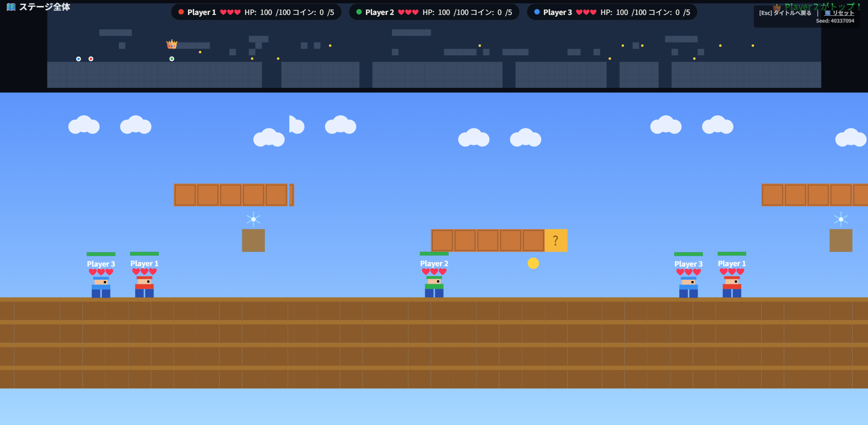The image size is (868, 425).
Task: Click Player 1's HP: 100 /100 readout
Action: (268, 12)
